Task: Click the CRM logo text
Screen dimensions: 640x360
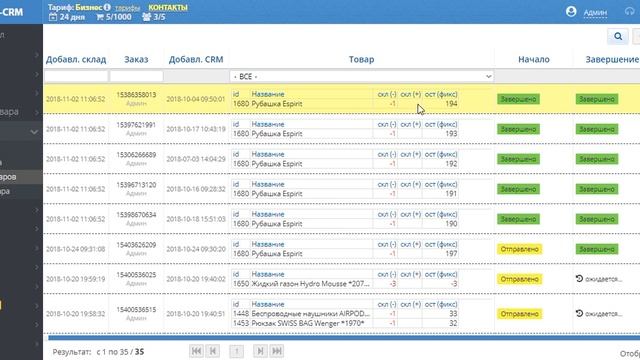Action: pyautogui.click(x=11, y=12)
